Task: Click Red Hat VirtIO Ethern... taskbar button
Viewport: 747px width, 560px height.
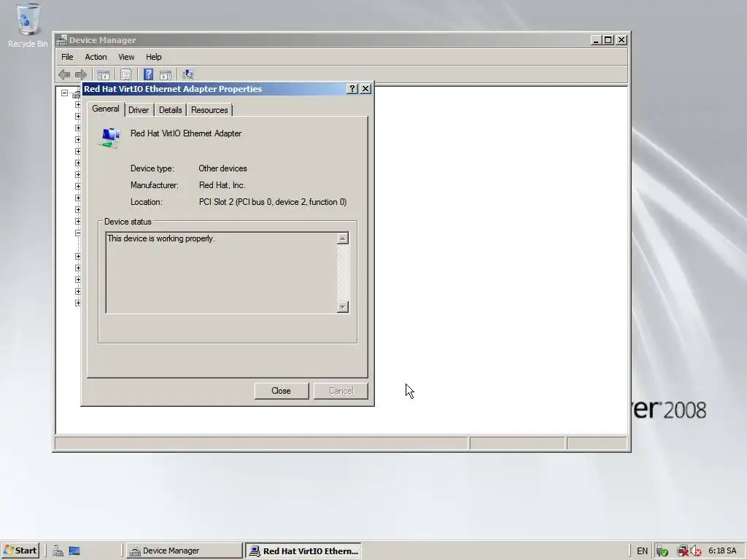Action: coord(303,551)
